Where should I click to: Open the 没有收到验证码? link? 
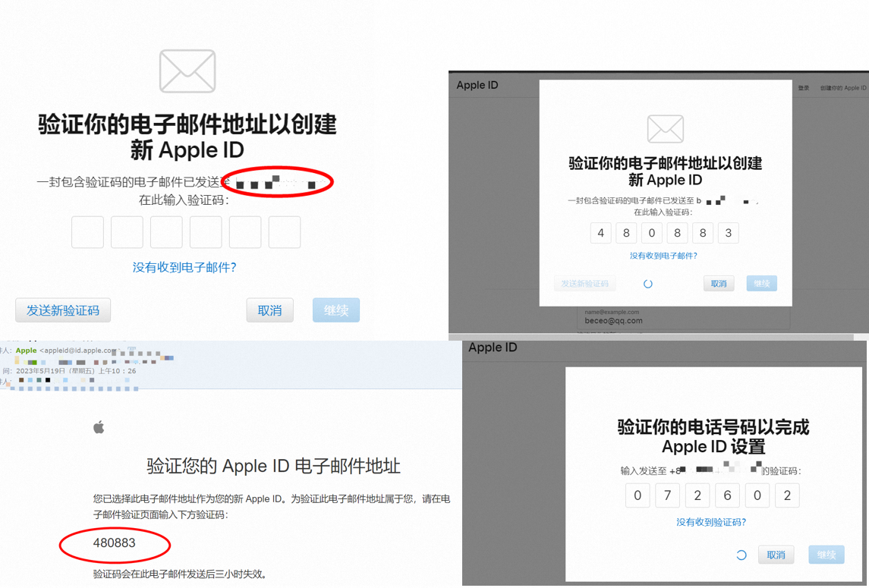[711, 522]
